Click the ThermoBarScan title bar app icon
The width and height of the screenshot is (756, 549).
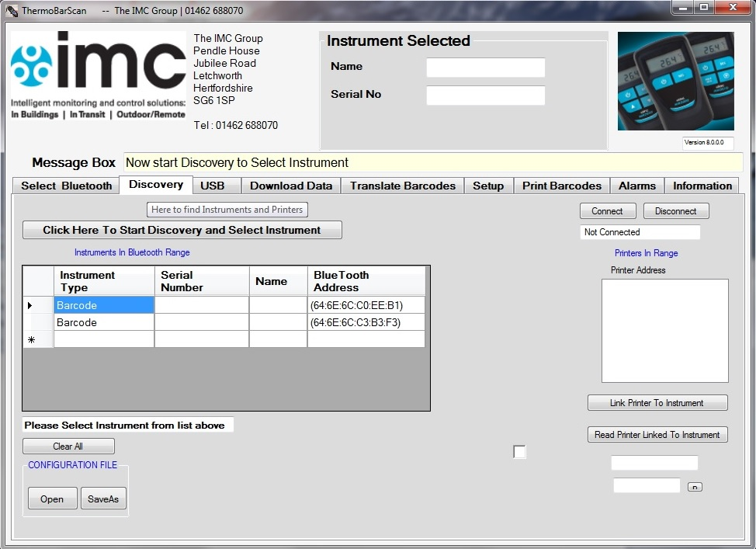pyautogui.click(x=12, y=11)
